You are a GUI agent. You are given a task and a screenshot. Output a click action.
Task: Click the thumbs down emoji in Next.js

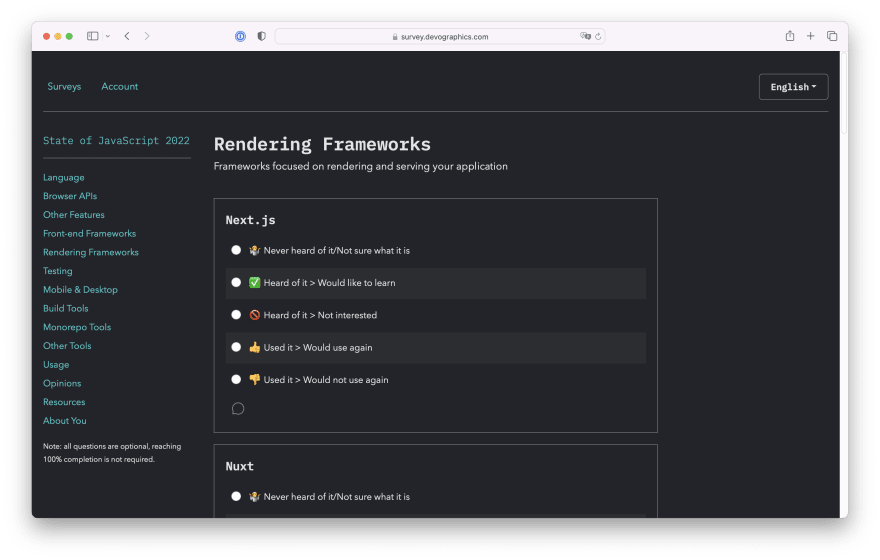[x=255, y=380]
